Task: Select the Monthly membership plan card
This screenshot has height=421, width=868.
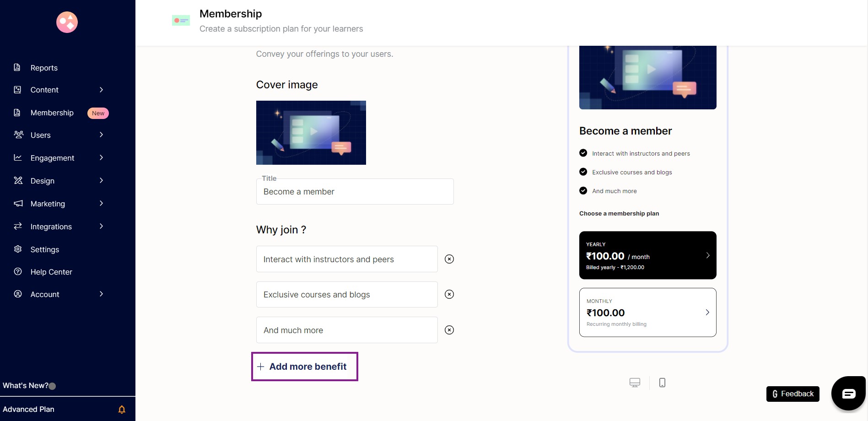Action: click(x=647, y=313)
